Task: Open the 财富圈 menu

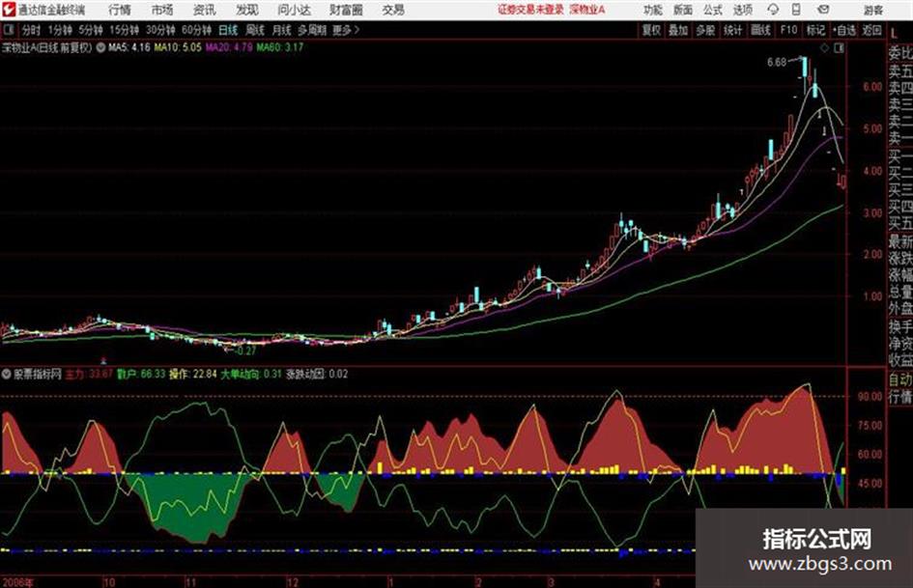Action: tap(346, 10)
